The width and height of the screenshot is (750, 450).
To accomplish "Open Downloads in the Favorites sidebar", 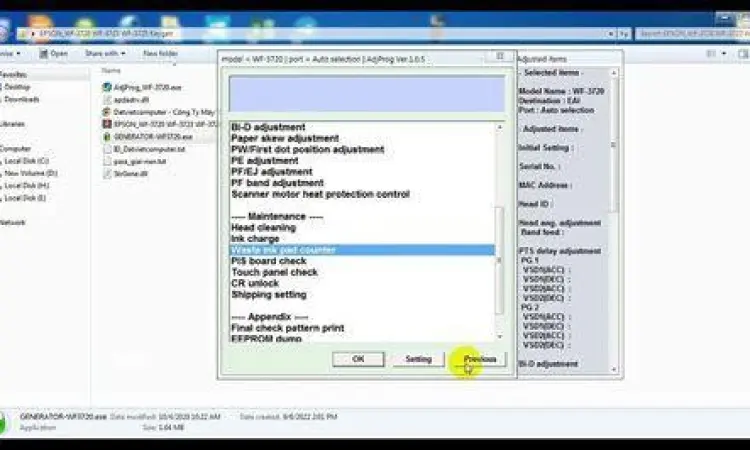I will click(22, 99).
